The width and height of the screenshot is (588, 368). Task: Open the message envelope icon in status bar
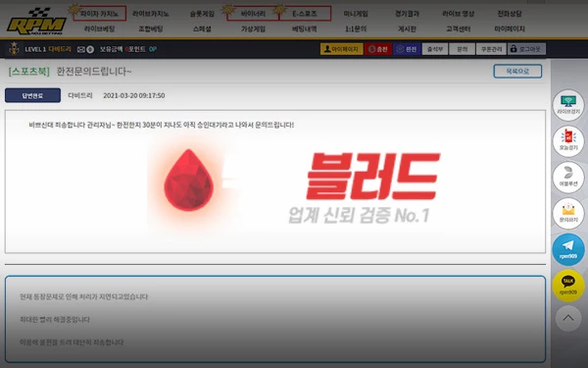[x=81, y=49]
